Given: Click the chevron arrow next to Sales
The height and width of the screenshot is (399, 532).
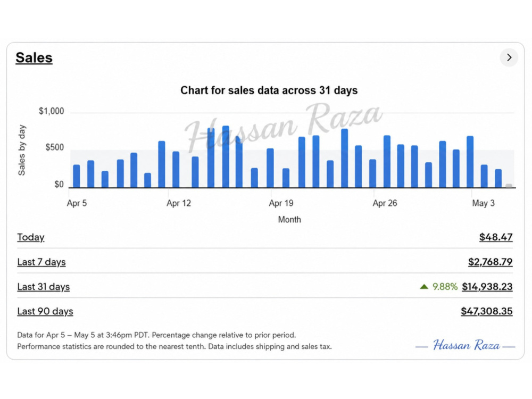Looking at the screenshot, I should pyautogui.click(x=509, y=57).
